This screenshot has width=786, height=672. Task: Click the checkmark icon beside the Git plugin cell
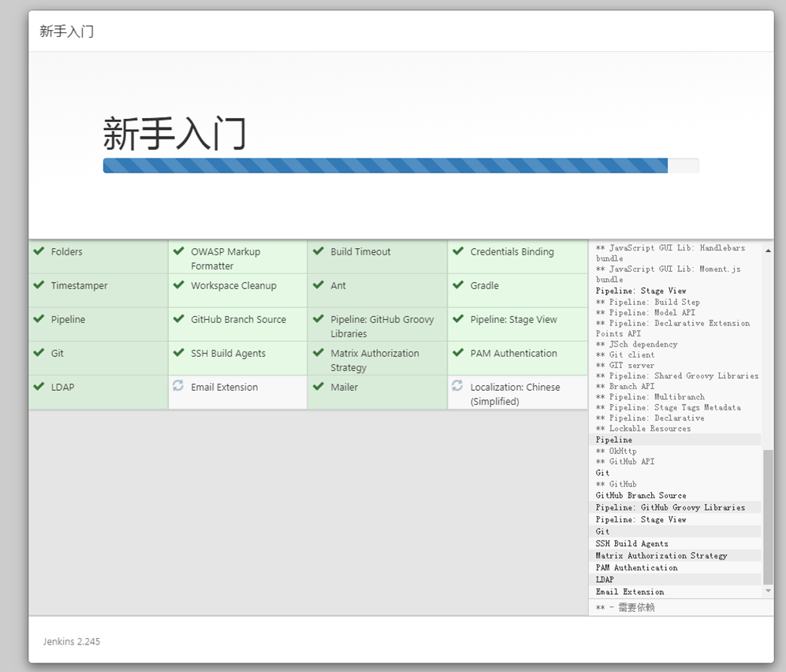(39, 352)
